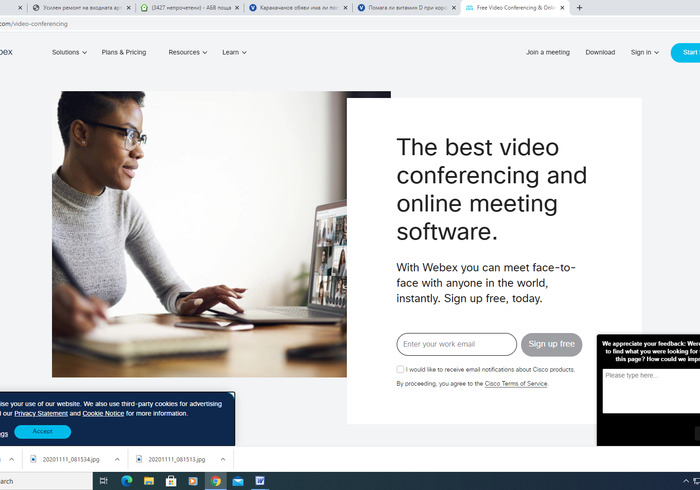Open the Cisco Terms of Service link

(x=516, y=383)
